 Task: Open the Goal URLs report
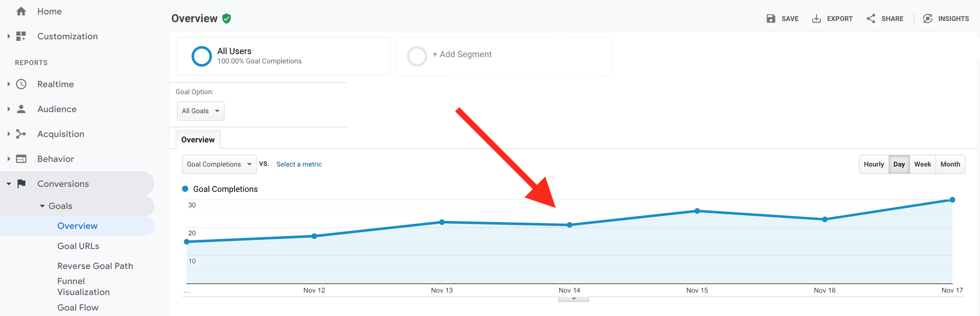tap(78, 246)
